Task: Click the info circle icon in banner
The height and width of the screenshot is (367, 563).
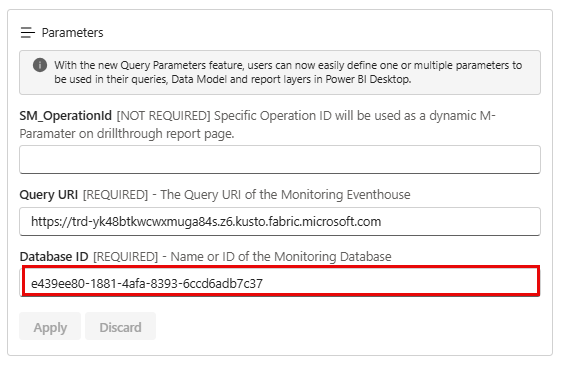Action: pyautogui.click(x=40, y=65)
